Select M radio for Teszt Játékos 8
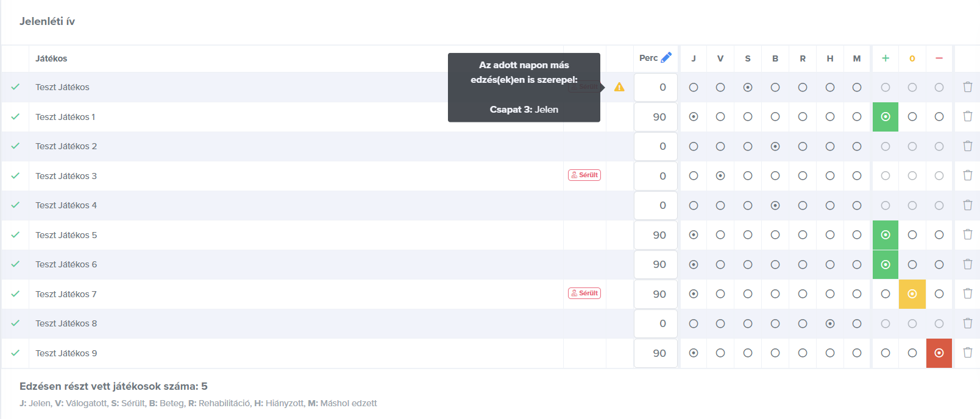 click(857, 323)
